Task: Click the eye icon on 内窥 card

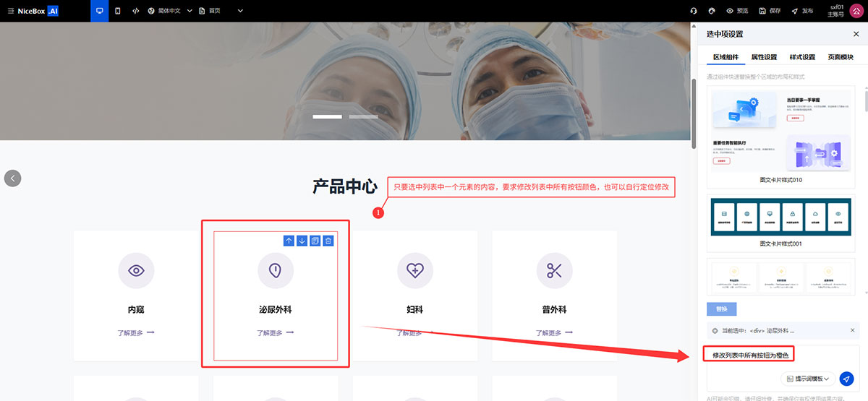Action: 136,271
